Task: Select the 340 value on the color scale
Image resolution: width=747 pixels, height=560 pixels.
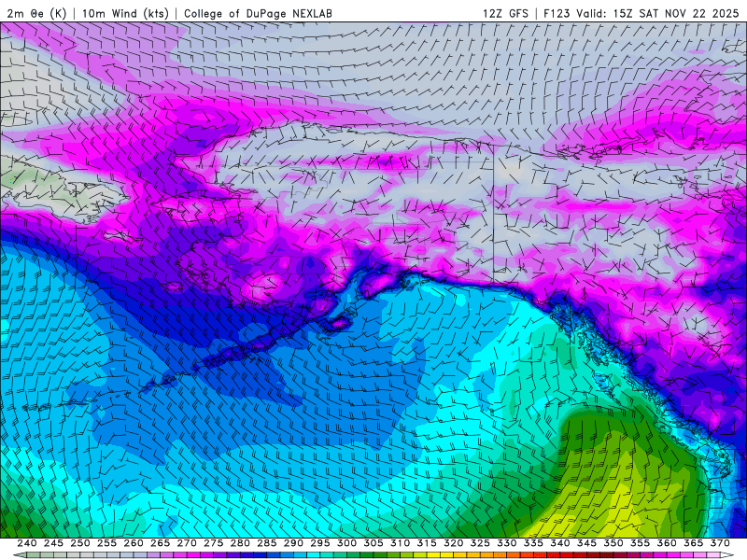Action: point(560,543)
